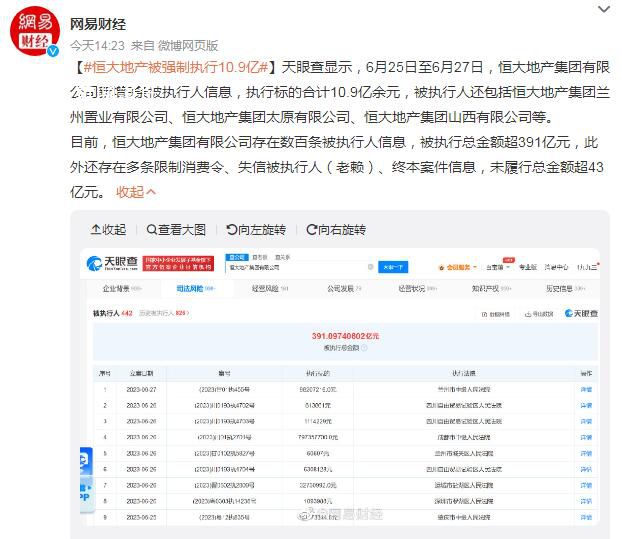Open 详情 link for row 9
Image resolution: width=622 pixels, height=539 pixels.
(x=586, y=517)
